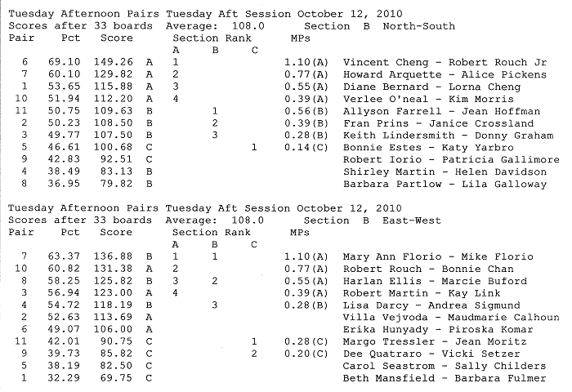
Task: Select Keith Lindersmith - Donny Graham
Action: click(x=448, y=136)
